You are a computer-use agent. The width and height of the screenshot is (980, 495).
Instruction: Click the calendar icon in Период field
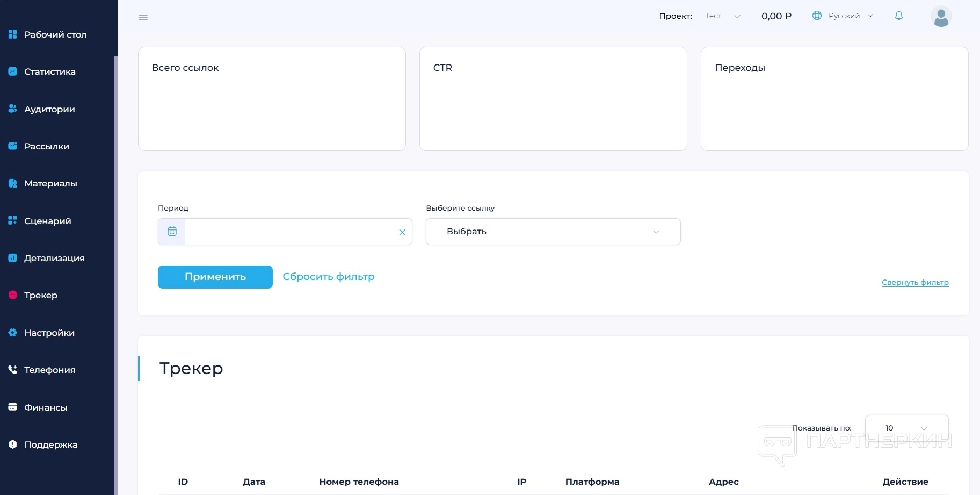point(172,232)
